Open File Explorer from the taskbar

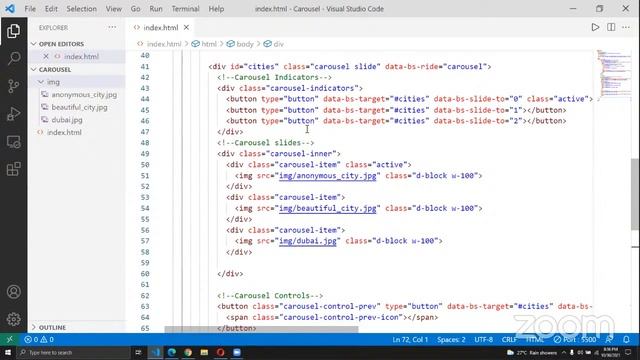204,352
